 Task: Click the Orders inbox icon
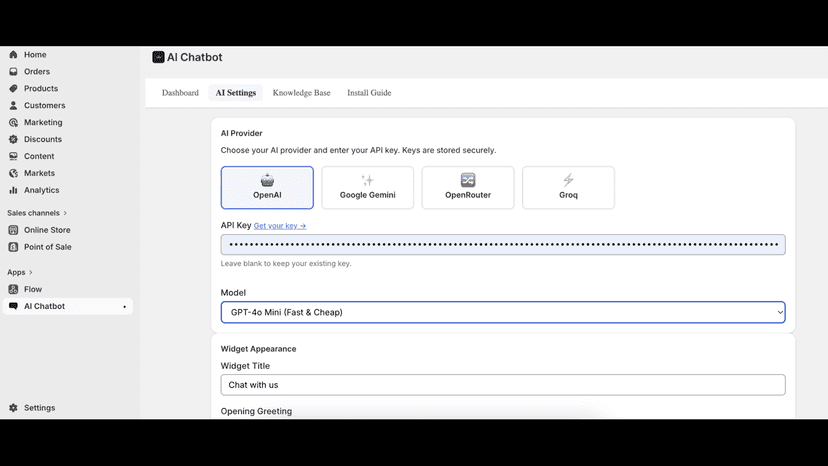coord(13,71)
